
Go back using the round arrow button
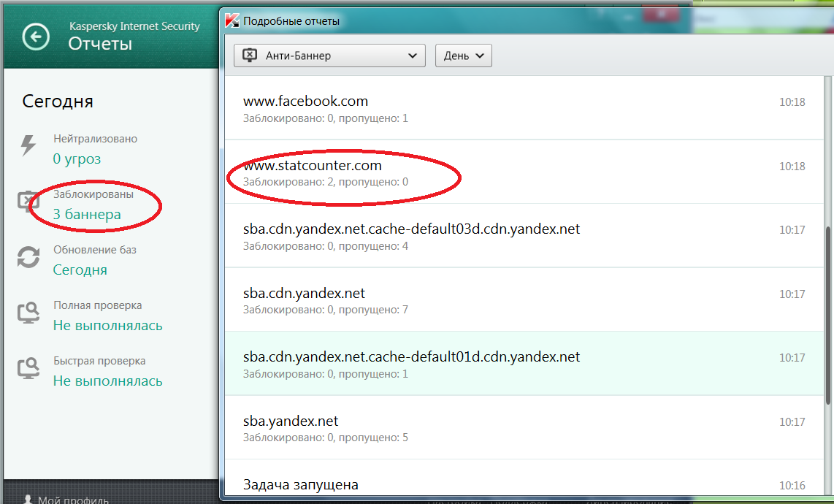pos(36,37)
